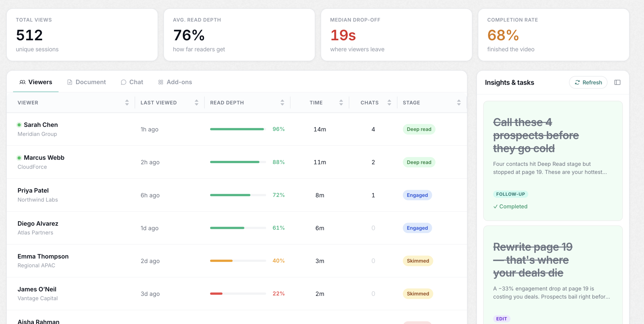Toggle the insights side panel icon
This screenshot has width=644, height=324.
coord(617,82)
